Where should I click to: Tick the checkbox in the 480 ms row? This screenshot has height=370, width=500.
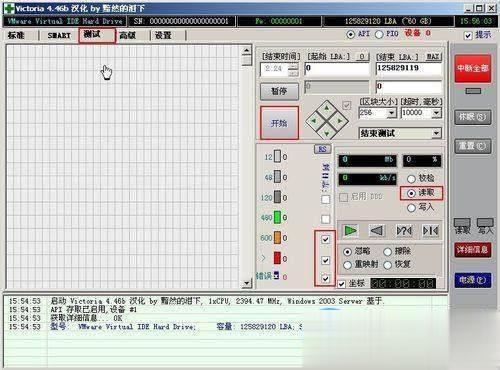325,219
